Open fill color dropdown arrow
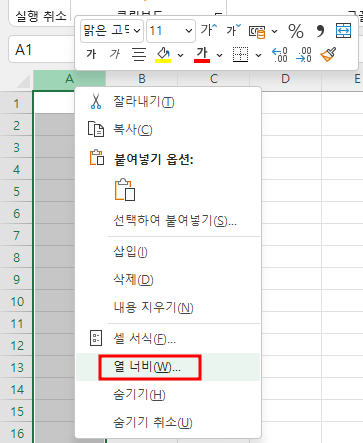The width and height of the screenshot is (363, 443). pyautogui.click(x=180, y=55)
